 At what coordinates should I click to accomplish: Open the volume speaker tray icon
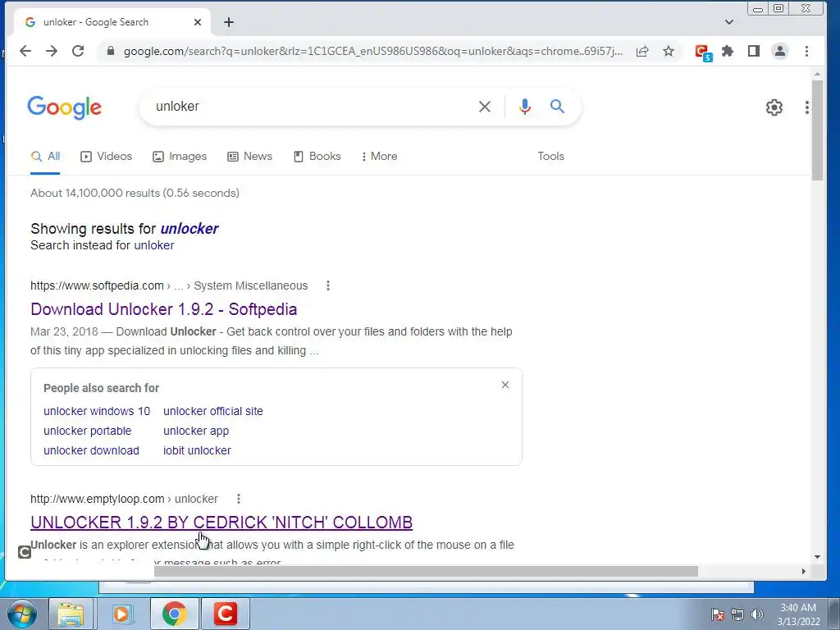pyautogui.click(x=756, y=614)
